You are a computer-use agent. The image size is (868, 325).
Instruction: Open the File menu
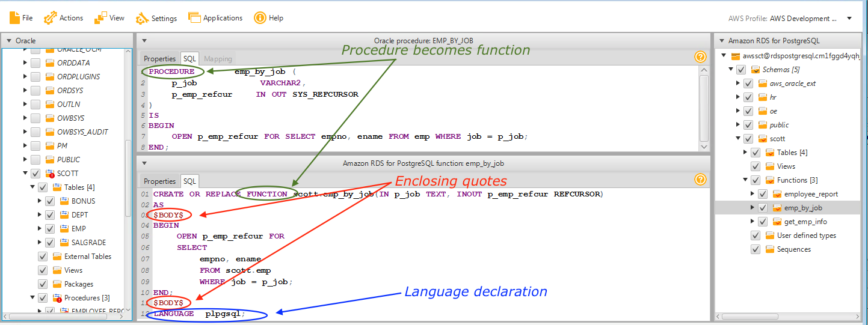21,18
